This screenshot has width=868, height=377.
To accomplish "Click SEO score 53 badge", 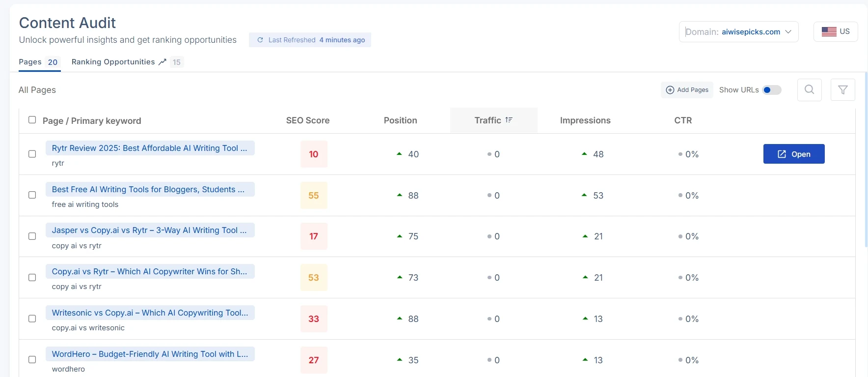I will click(314, 278).
